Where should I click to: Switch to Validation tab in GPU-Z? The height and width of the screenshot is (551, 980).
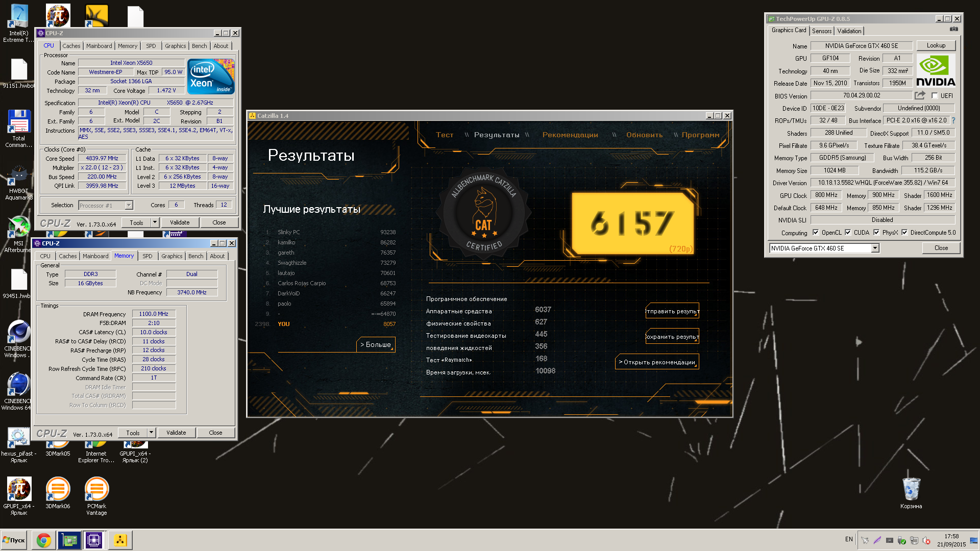(849, 31)
